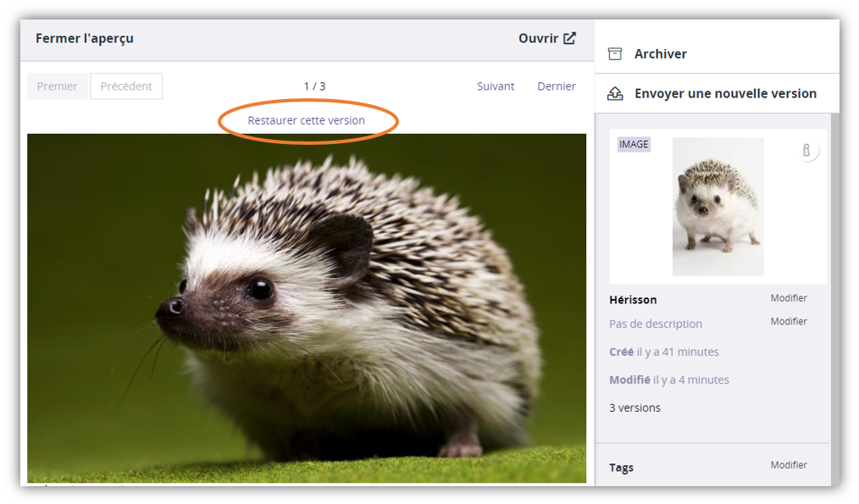Choose Envoyer une nouvelle version
The width and height of the screenshot is (859, 504).
click(725, 93)
